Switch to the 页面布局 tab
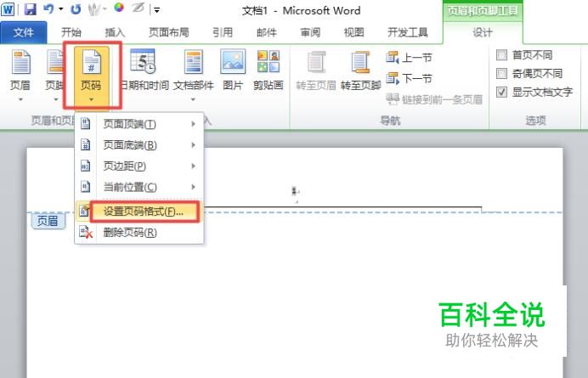This screenshot has width=588, height=378. click(169, 32)
